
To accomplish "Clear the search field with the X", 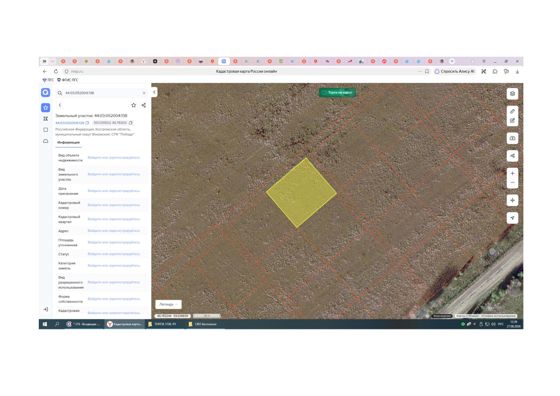I will [x=144, y=93].
